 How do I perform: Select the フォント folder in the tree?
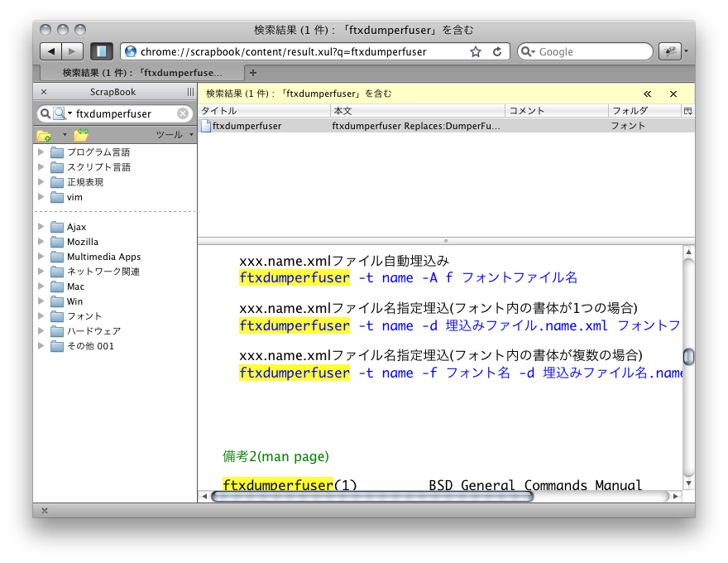coord(84,316)
